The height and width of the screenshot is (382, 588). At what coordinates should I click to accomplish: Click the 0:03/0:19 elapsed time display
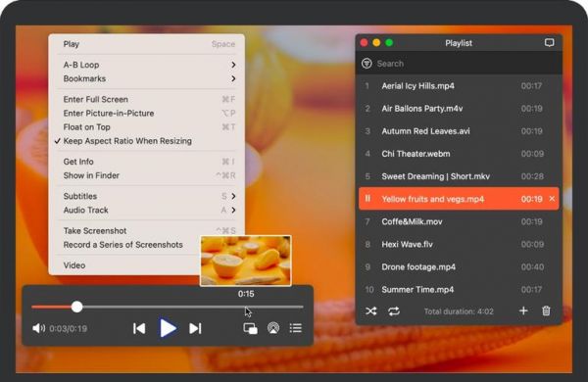69,329
